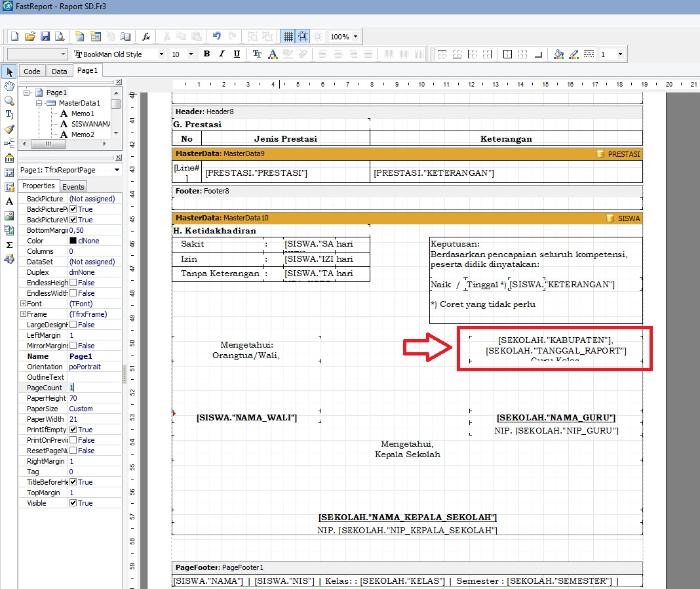This screenshot has width=700, height=589.
Task: Switch to the Code tab
Action: 31,71
